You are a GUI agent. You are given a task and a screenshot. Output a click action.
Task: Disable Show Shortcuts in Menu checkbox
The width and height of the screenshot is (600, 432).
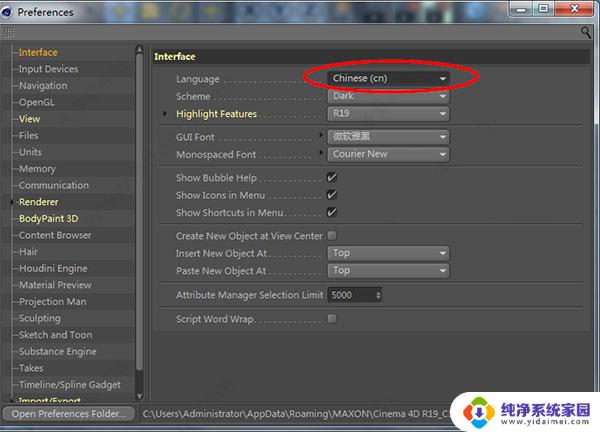(332, 212)
